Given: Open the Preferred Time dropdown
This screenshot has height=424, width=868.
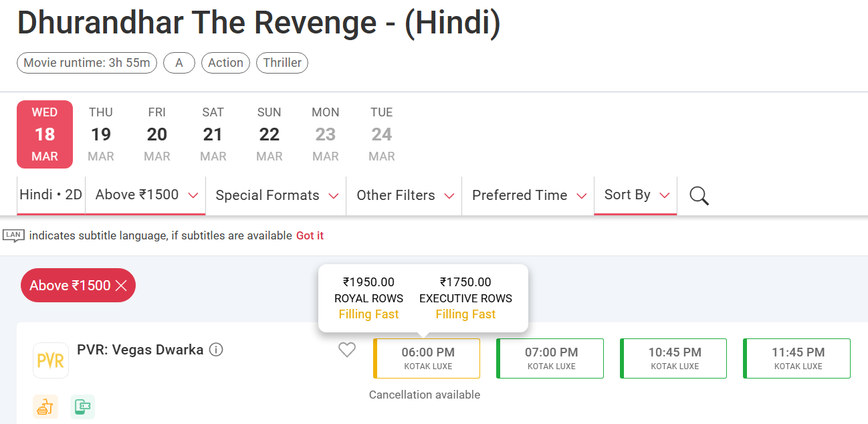Looking at the screenshot, I should (528, 195).
